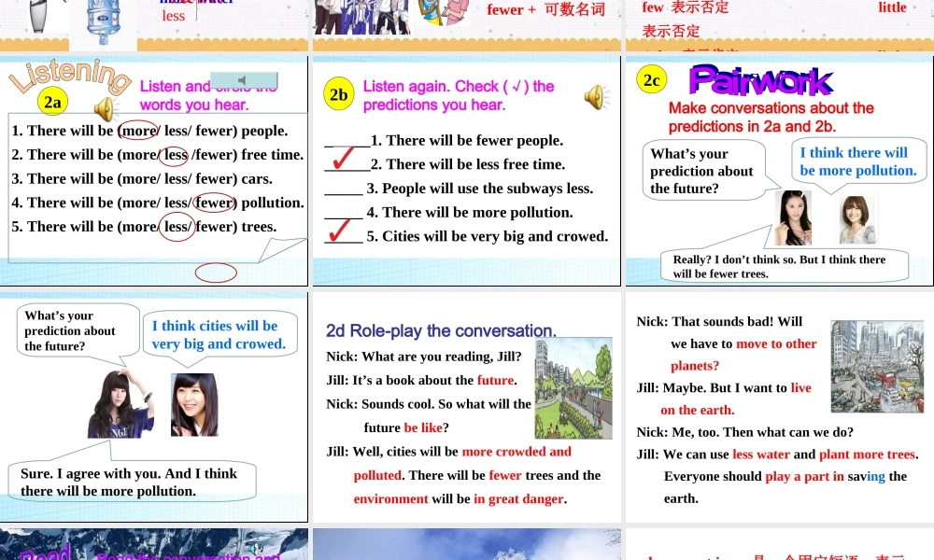The height and width of the screenshot is (560, 934).
Task: Click the photo of the girl touching her hair
Action: [120, 404]
